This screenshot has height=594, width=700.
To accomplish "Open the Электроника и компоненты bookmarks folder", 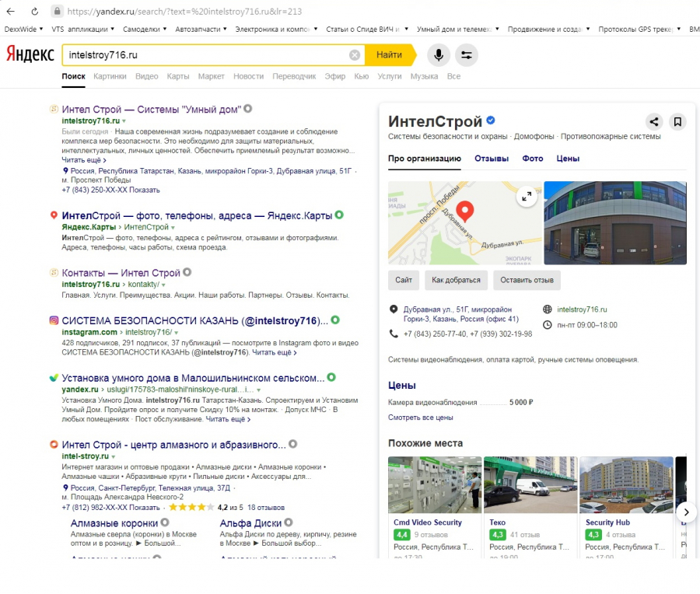I will point(276,29).
